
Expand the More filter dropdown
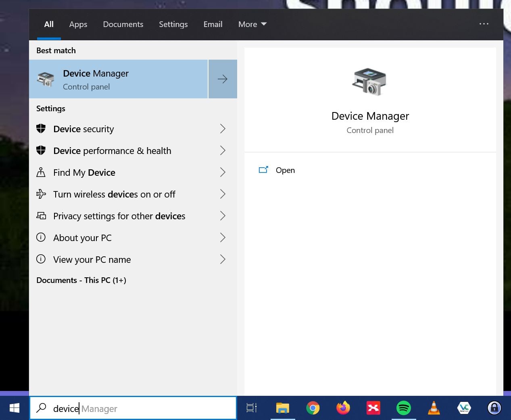[252, 24]
